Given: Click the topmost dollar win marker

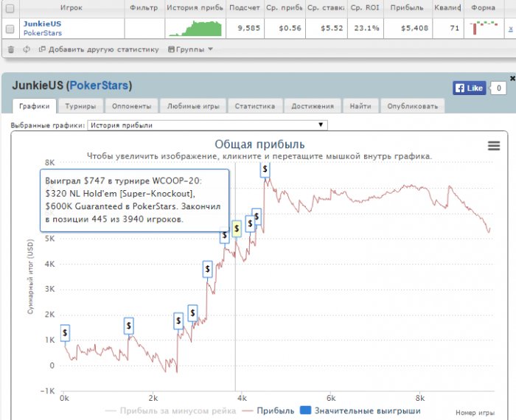Looking at the screenshot, I should (265, 169).
